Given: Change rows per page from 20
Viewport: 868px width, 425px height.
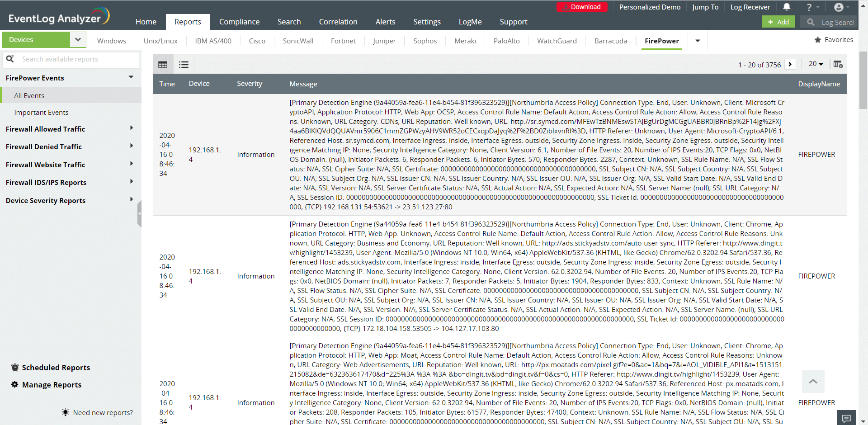Looking at the screenshot, I should pos(816,64).
